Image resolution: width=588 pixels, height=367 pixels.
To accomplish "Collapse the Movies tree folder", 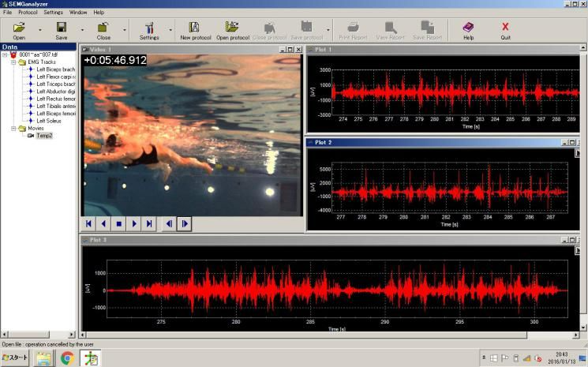I will pyautogui.click(x=13, y=128).
